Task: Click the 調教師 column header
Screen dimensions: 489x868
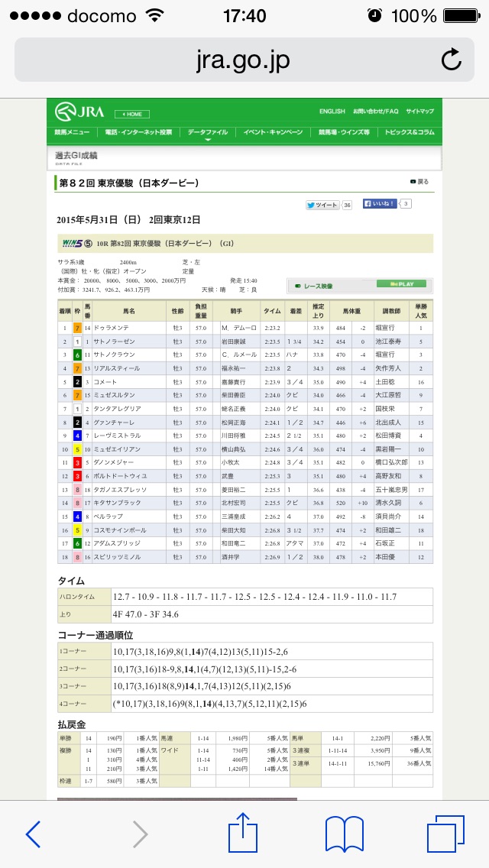Action: (390, 311)
